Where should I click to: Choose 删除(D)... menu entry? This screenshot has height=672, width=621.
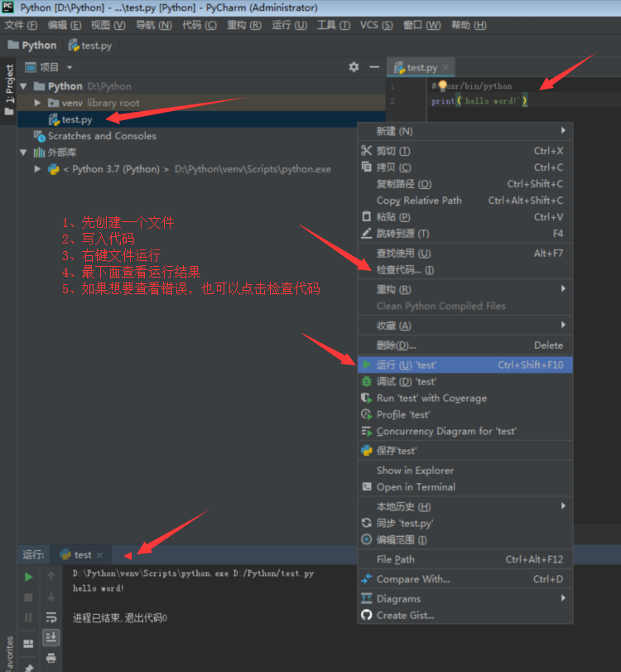pos(465,345)
